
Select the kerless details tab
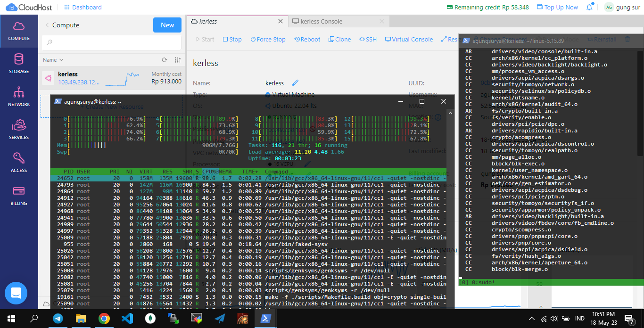click(208, 21)
